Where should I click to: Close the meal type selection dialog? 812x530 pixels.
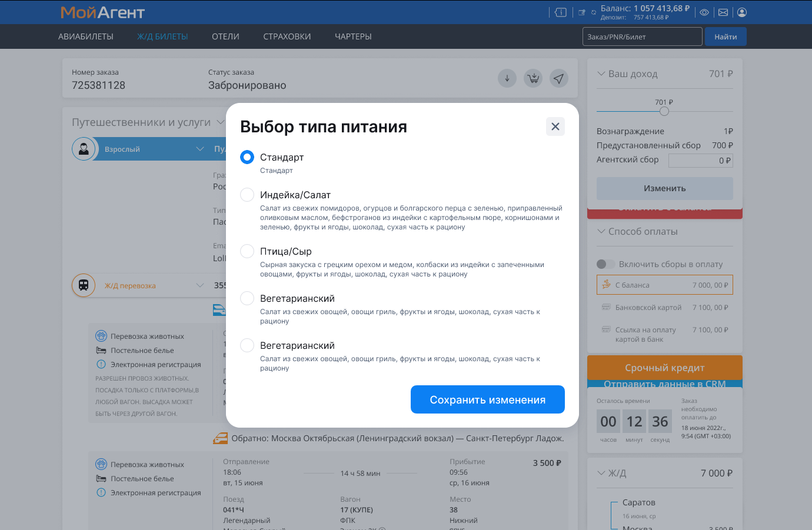click(555, 126)
